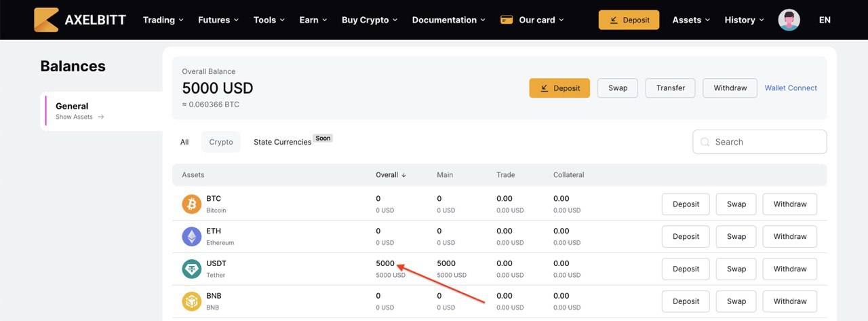Viewport: 868px width, 321px height.
Task: Click Deposit in the Overall Balance panel
Action: [x=559, y=88]
